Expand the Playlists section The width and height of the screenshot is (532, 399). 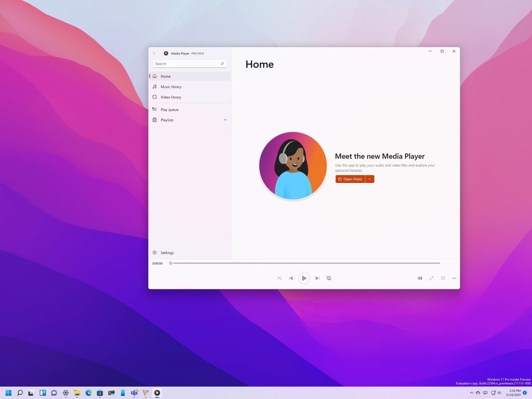pyautogui.click(x=225, y=119)
